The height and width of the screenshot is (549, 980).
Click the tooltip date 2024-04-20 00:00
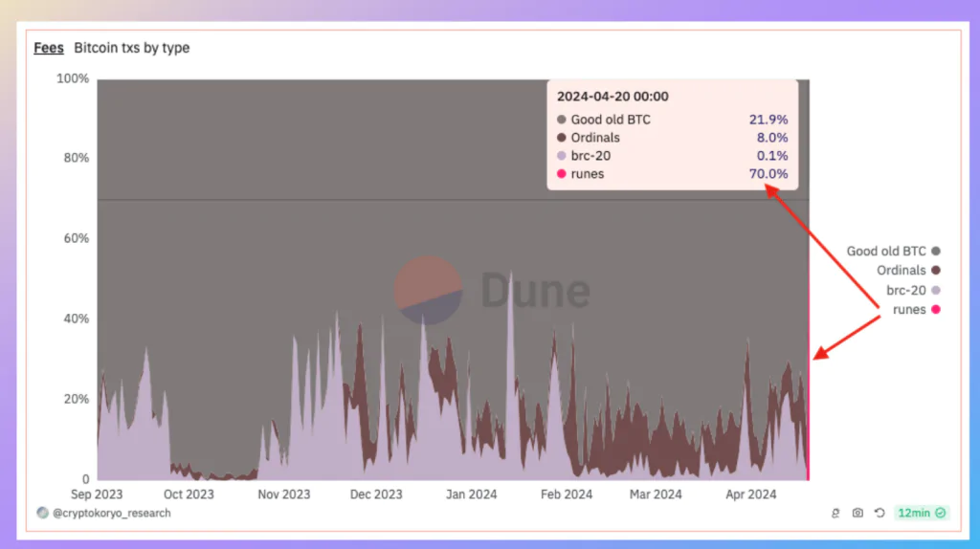point(612,97)
